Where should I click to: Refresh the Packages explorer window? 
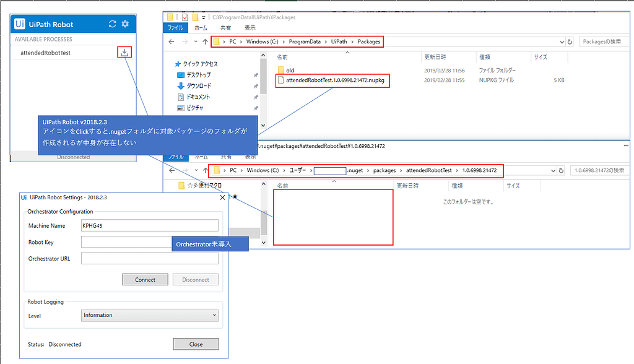click(x=570, y=41)
